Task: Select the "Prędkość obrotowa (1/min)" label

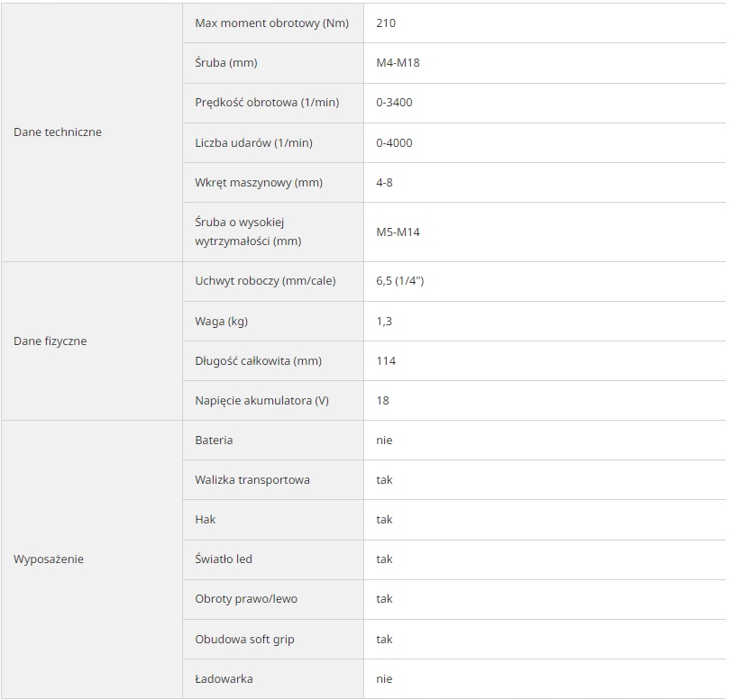Action: (267, 103)
